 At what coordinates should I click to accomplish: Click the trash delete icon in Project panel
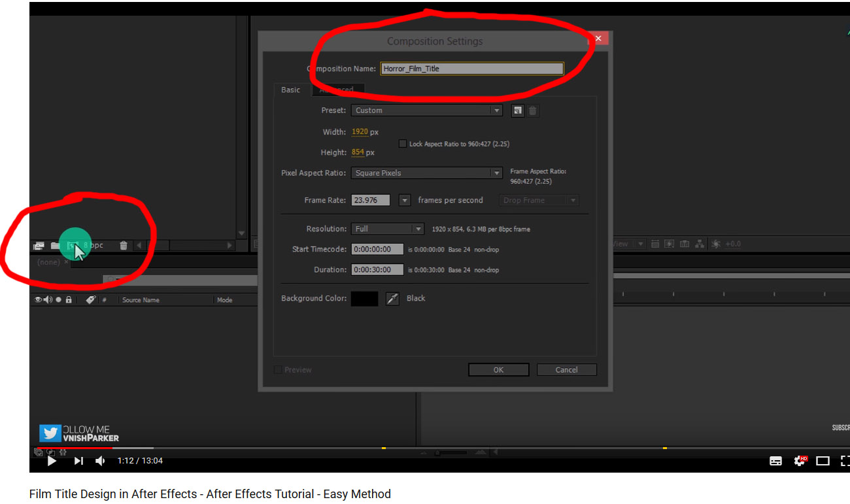point(124,246)
